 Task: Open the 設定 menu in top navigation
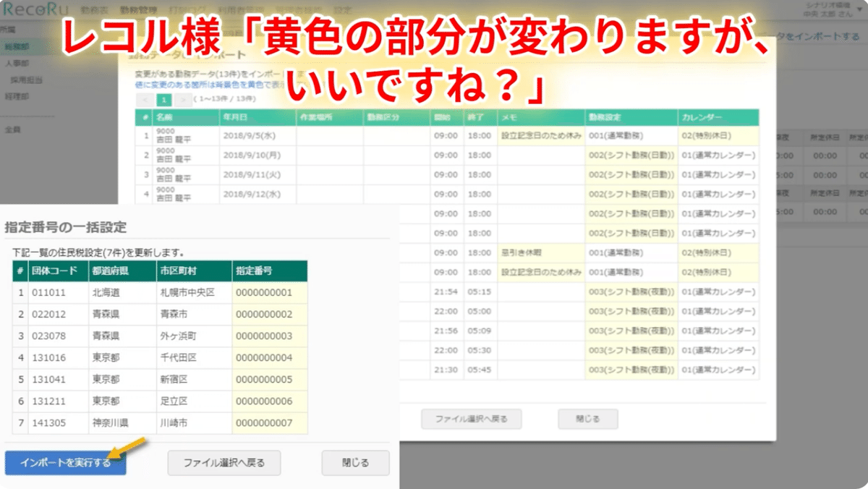pyautogui.click(x=343, y=11)
